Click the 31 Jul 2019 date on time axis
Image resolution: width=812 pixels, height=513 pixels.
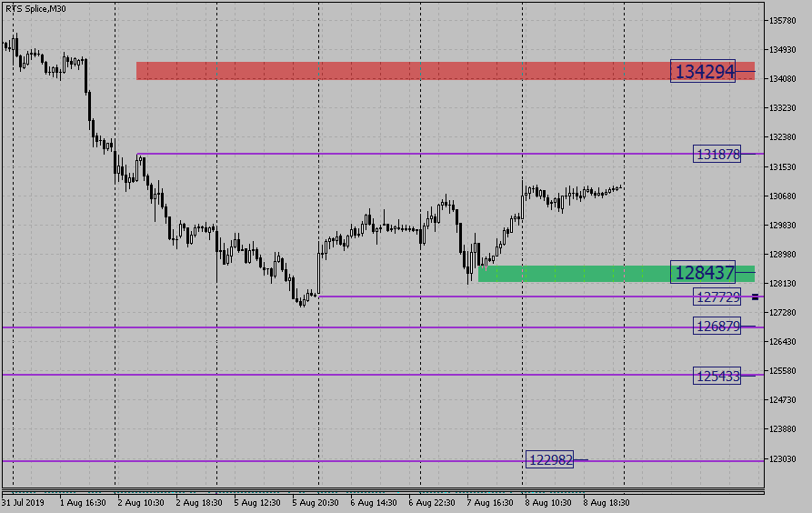tap(23, 501)
